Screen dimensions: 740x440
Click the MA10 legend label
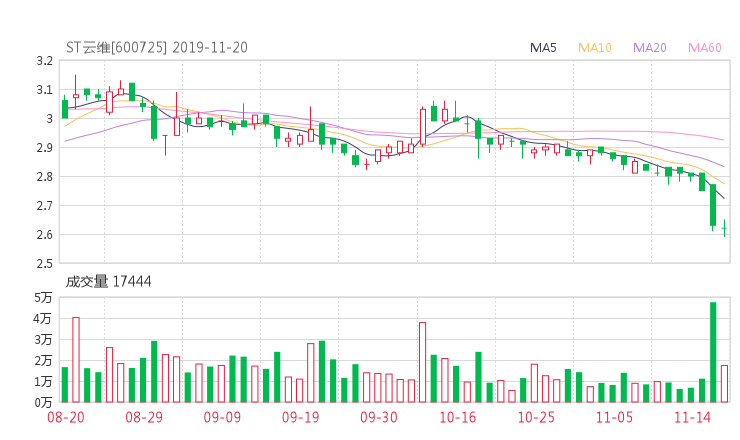[x=595, y=48]
